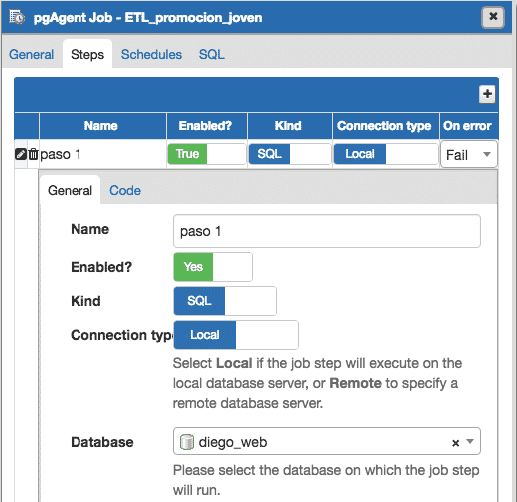Click the edit pencil icon for paso 1

[x=21, y=154]
